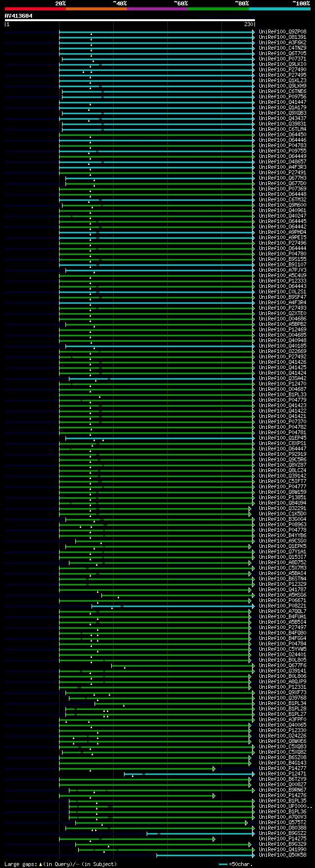
Task: Open hit UniRef100_A7PJV3
Action: [283, 270]
